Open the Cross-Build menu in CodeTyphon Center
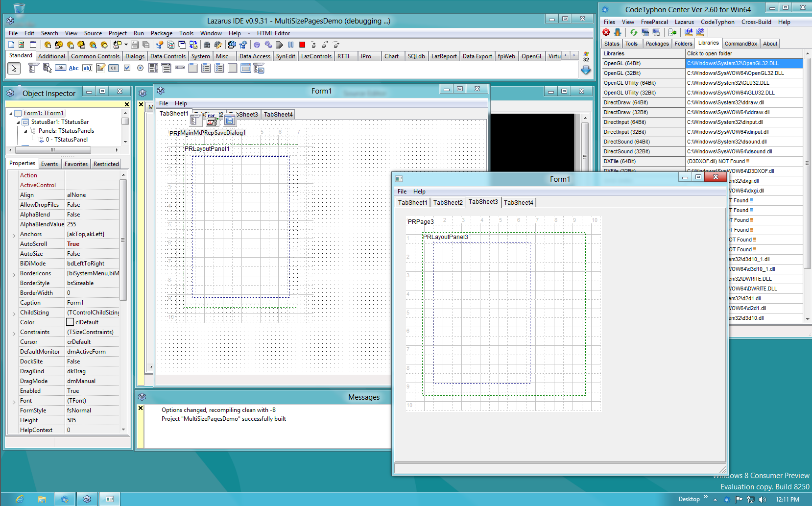This screenshot has height=506, width=812. click(756, 22)
